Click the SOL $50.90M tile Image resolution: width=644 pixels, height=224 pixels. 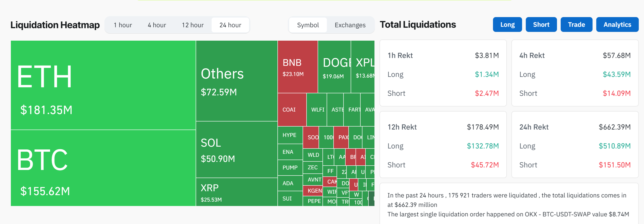click(237, 149)
